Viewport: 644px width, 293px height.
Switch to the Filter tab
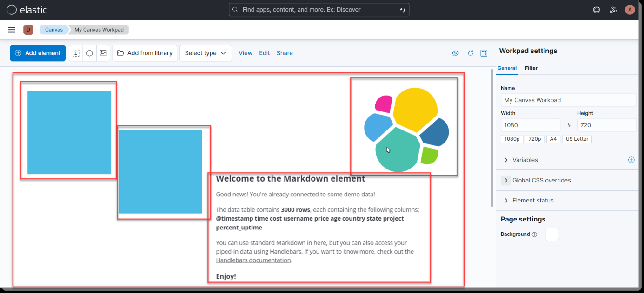tap(531, 68)
